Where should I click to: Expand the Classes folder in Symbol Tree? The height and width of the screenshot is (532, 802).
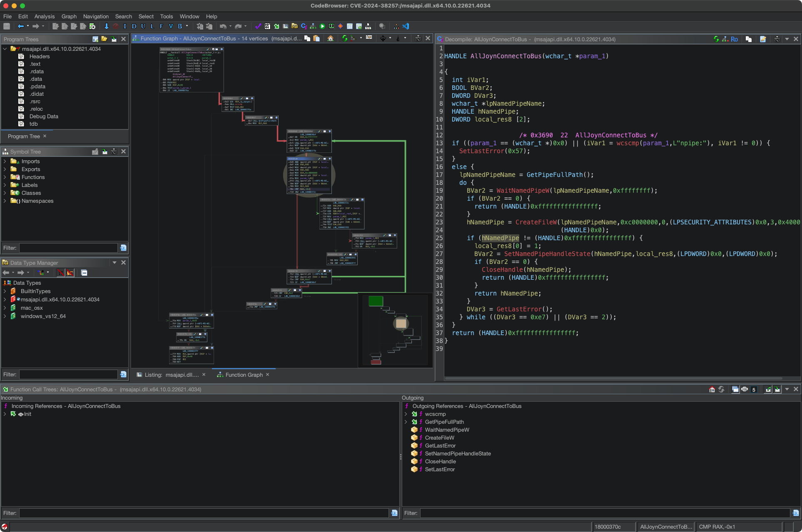pos(5,193)
